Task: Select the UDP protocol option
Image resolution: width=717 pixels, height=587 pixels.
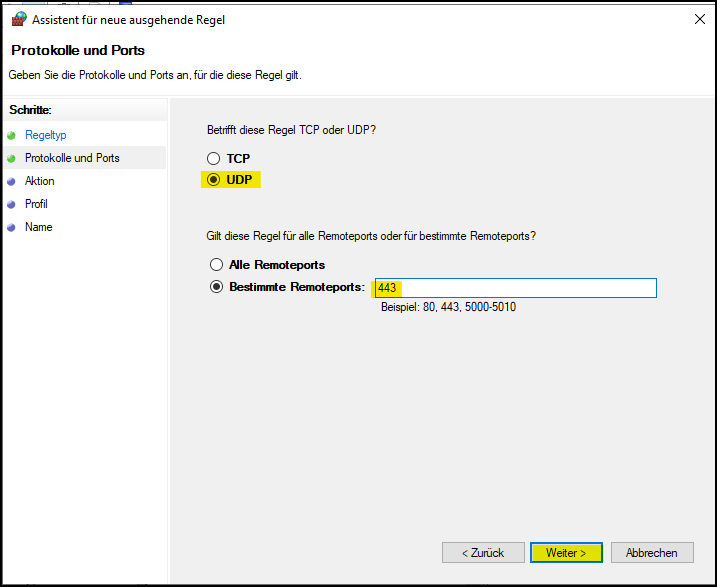Action: [213, 180]
